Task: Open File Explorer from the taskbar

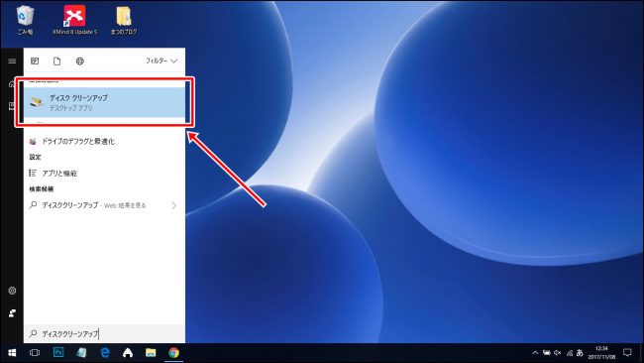Action: click(151, 353)
